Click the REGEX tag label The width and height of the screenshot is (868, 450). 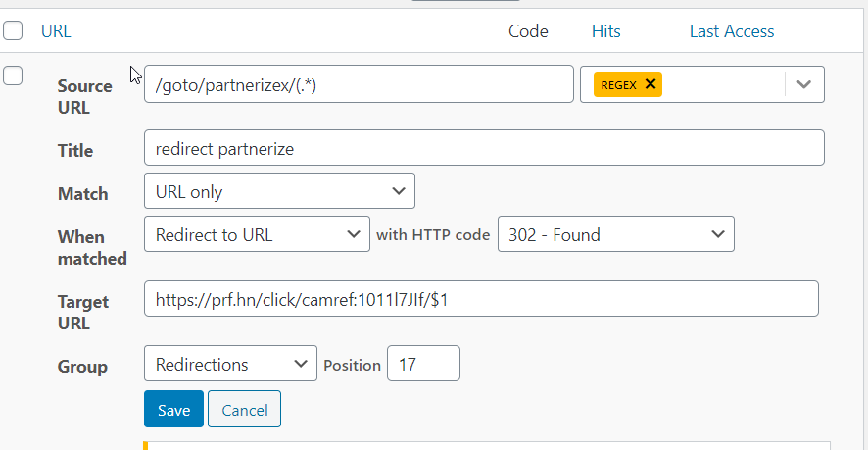click(x=618, y=84)
